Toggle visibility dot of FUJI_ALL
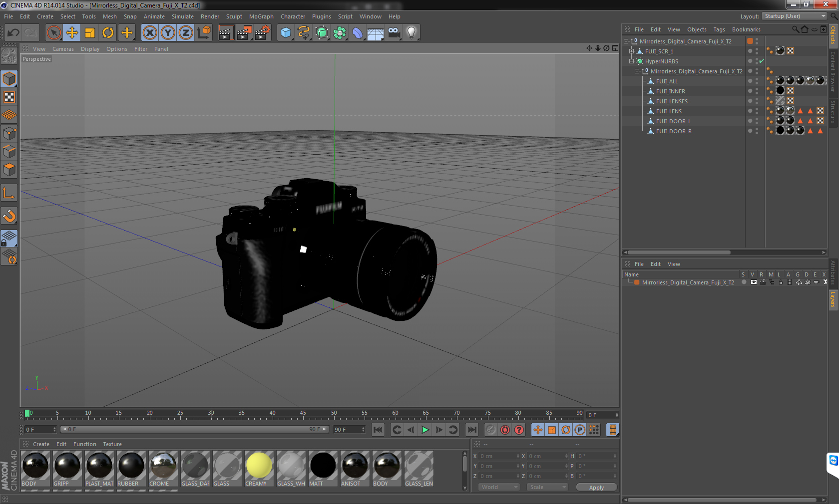The height and width of the screenshot is (504, 839). point(750,80)
